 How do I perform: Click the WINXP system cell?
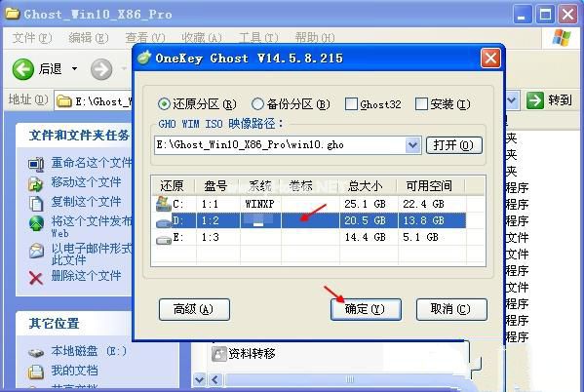259,204
